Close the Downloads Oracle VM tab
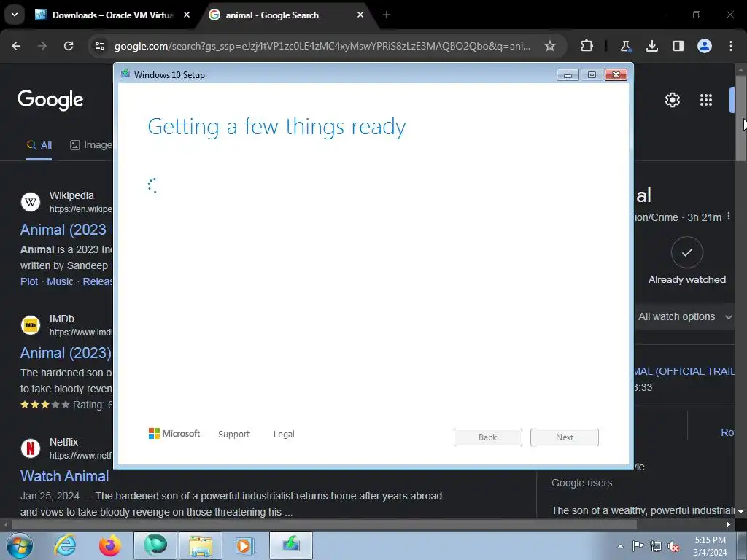The image size is (747, 560). point(187,15)
